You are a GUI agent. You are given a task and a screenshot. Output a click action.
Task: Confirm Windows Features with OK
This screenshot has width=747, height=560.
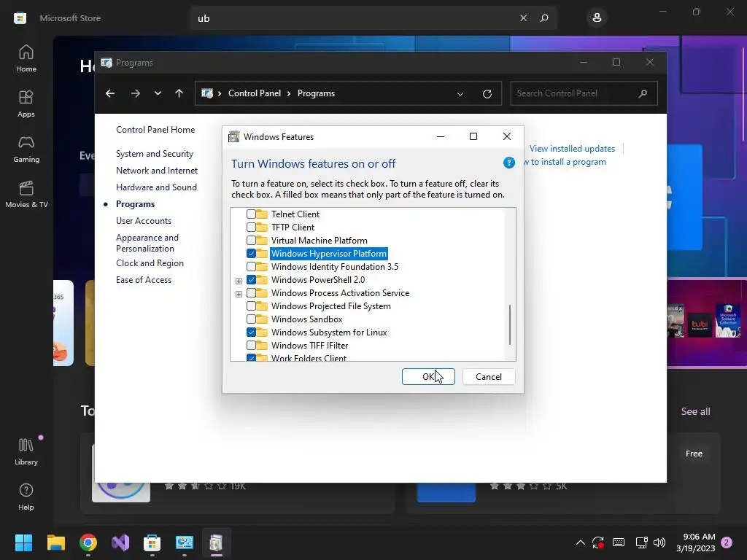click(428, 377)
